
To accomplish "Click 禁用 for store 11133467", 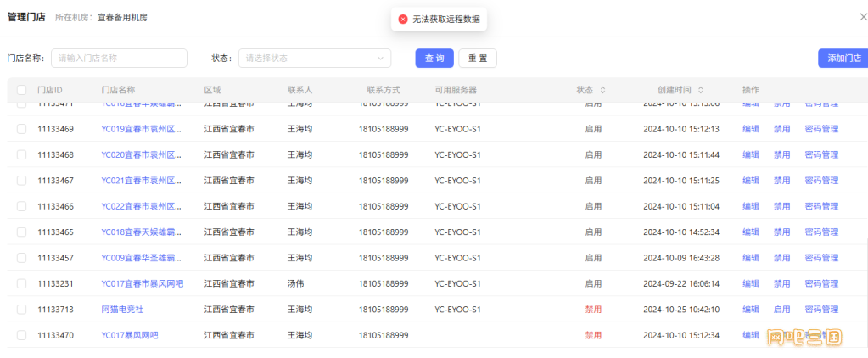I will point(781,181).
